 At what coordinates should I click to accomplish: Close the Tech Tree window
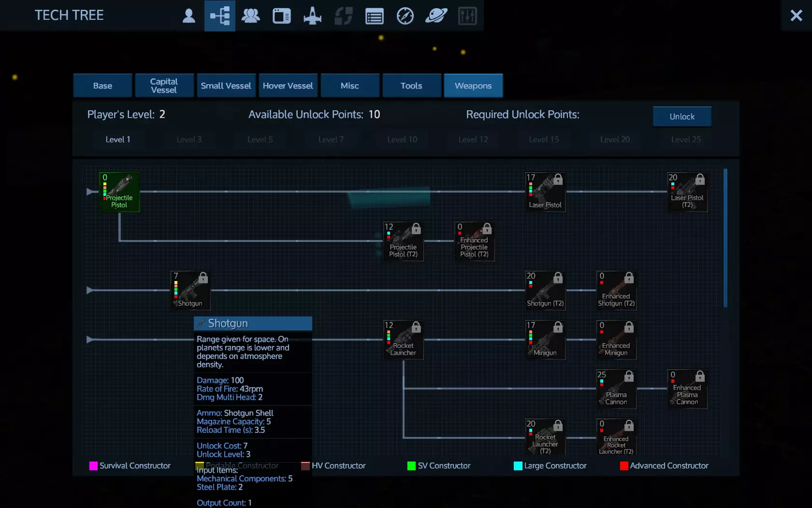(796, 16)
